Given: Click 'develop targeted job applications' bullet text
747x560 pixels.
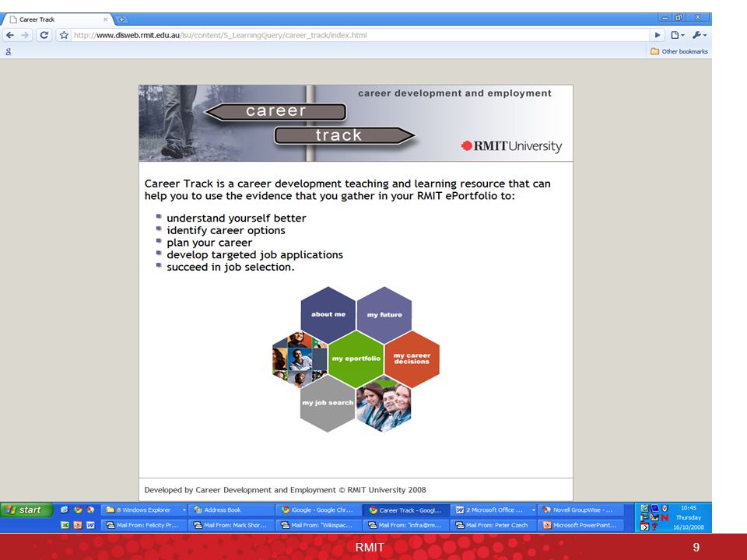Looking at the screenshot, I should pos(255,255).
